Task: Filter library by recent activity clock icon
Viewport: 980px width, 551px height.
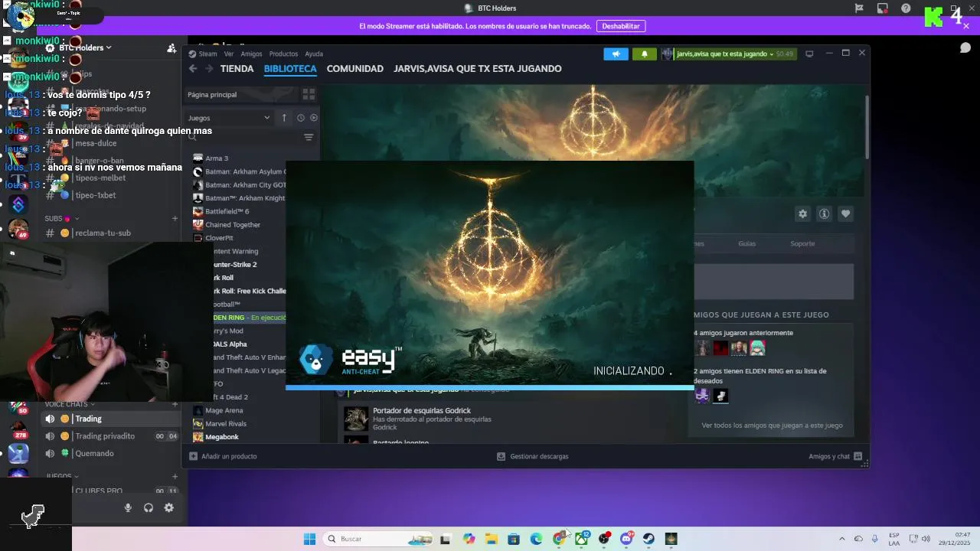Action: click(x=301, y=118)
